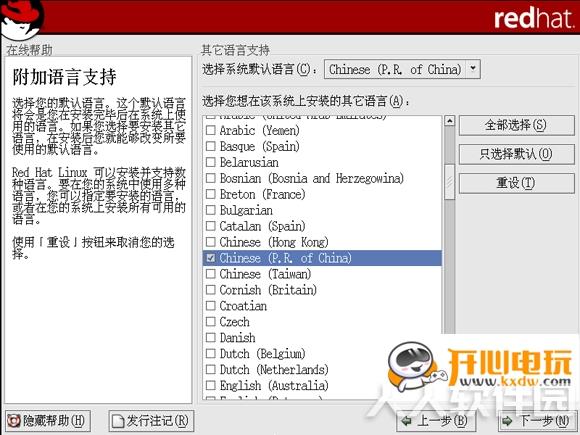Open the default language dropdown arrow
Image resolution: width=580 pixels, height=435 pixels.
coord(473,69)
